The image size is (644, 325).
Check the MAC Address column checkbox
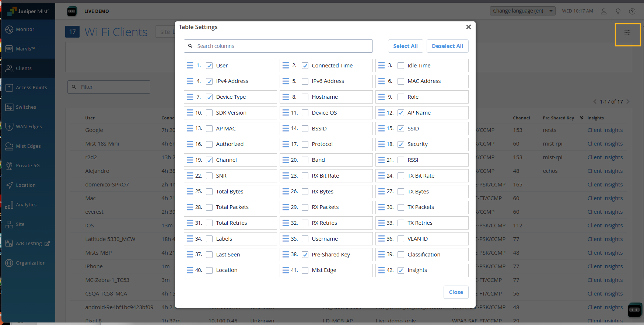coord(401,81)
